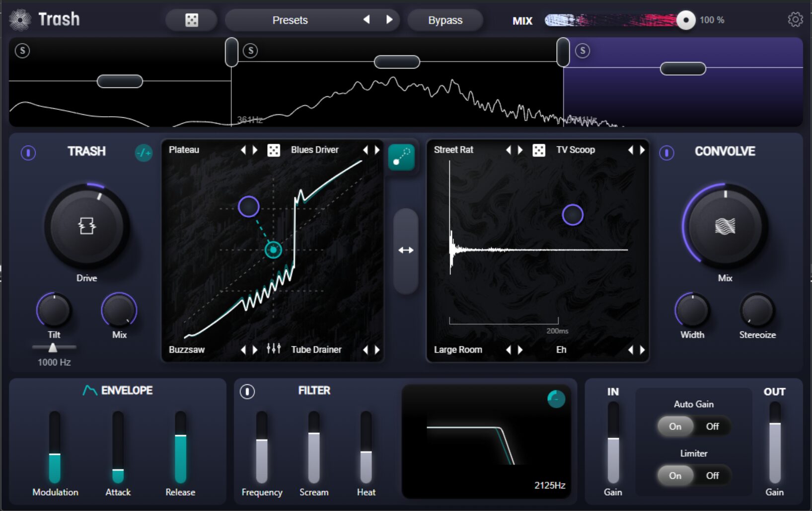Click the Width knob

click(692, 310)
